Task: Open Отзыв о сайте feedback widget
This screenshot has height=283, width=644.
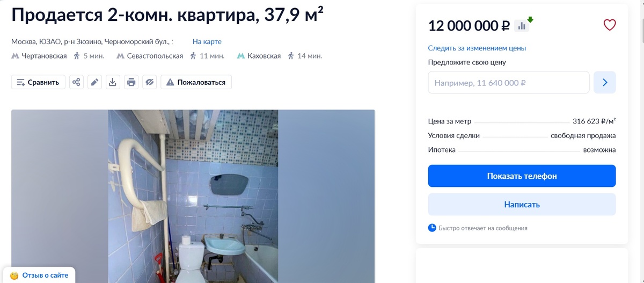Action: (x=39, y=275)
